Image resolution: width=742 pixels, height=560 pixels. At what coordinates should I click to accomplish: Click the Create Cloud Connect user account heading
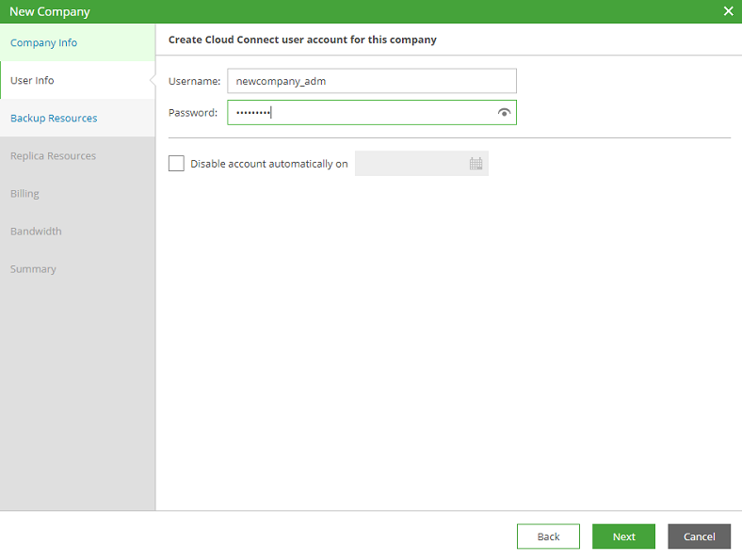(302, 40)
